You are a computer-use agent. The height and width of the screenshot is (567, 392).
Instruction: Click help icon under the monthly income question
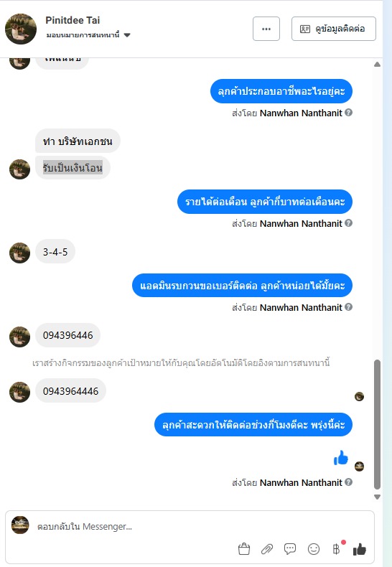pos(349,223)
